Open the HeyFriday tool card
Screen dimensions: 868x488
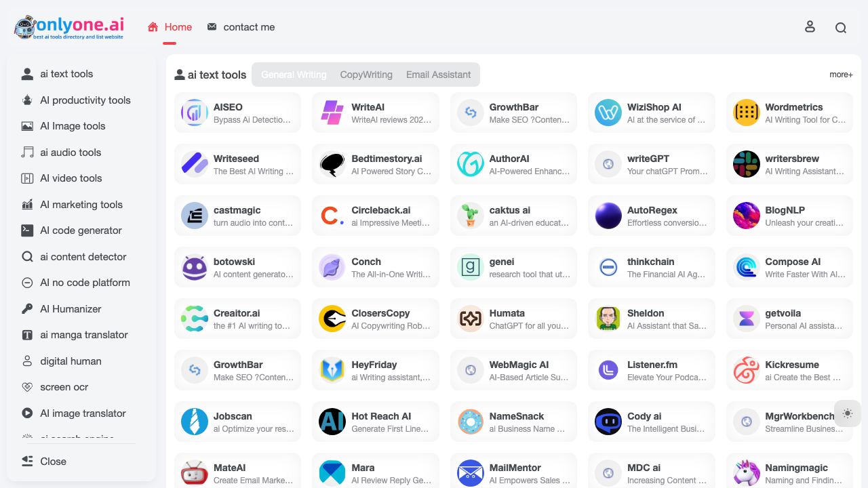[x=376, y=370]
